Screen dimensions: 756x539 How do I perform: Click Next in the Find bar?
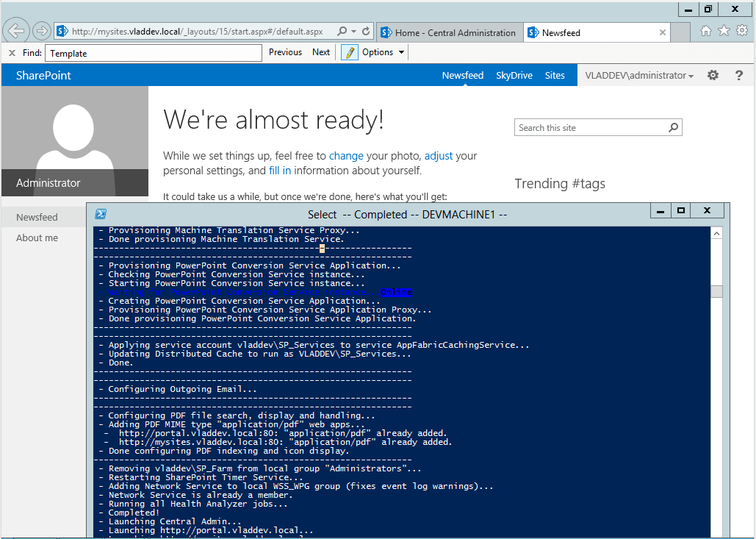(321, 52)
